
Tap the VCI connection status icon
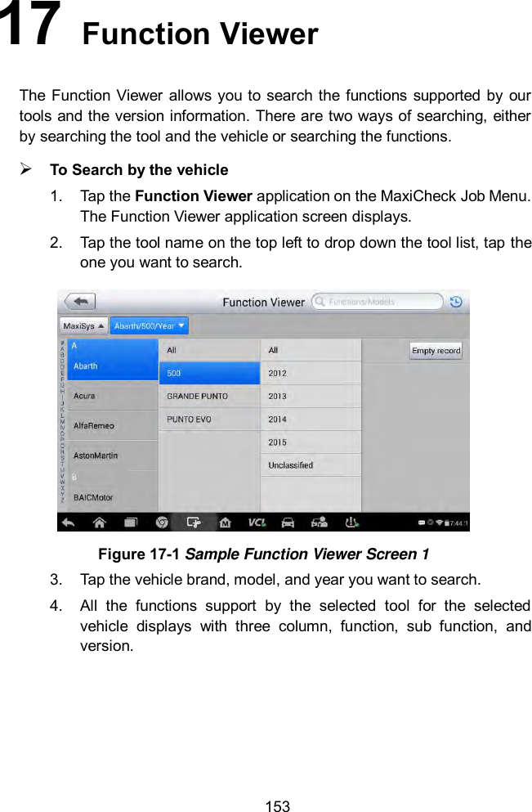point(257,523)
